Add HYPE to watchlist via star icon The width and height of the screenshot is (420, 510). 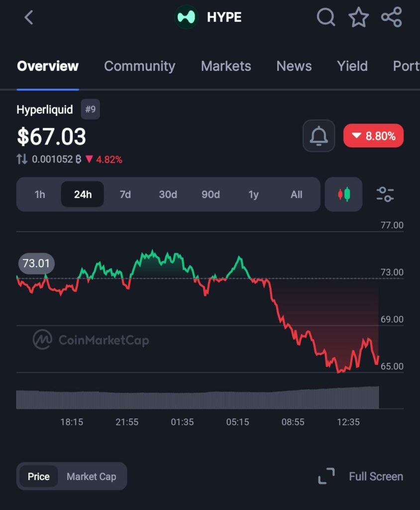point(359,17)
